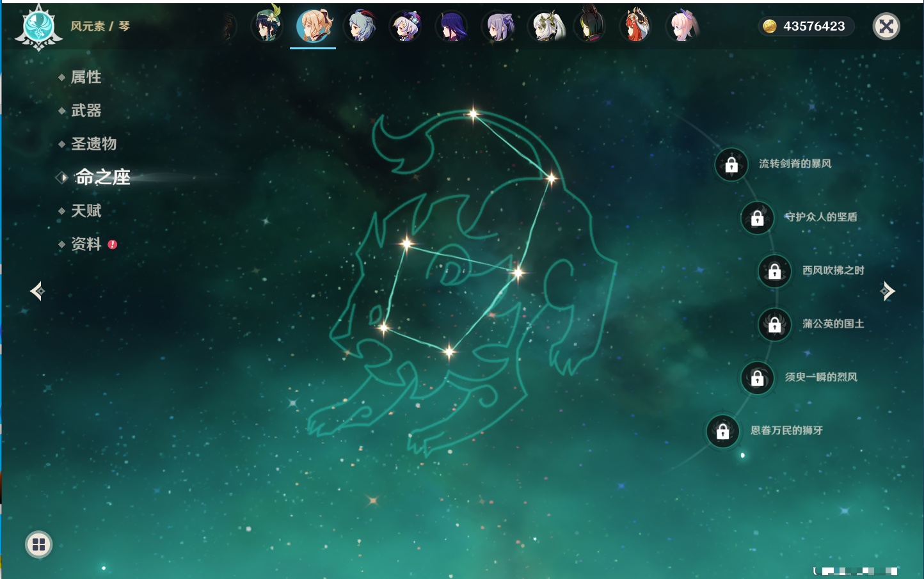Click the lock icon for 蒲公英的国土
Viewport: 924px width, 579px height.
point(775,324)
